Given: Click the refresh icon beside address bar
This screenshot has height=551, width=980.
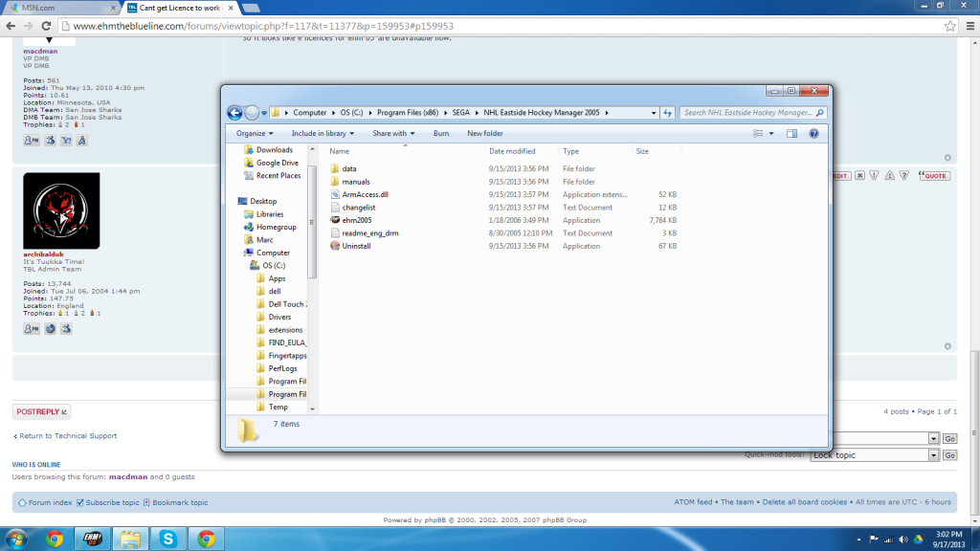Looking at the screenshot, I should [x=667, y=113].
